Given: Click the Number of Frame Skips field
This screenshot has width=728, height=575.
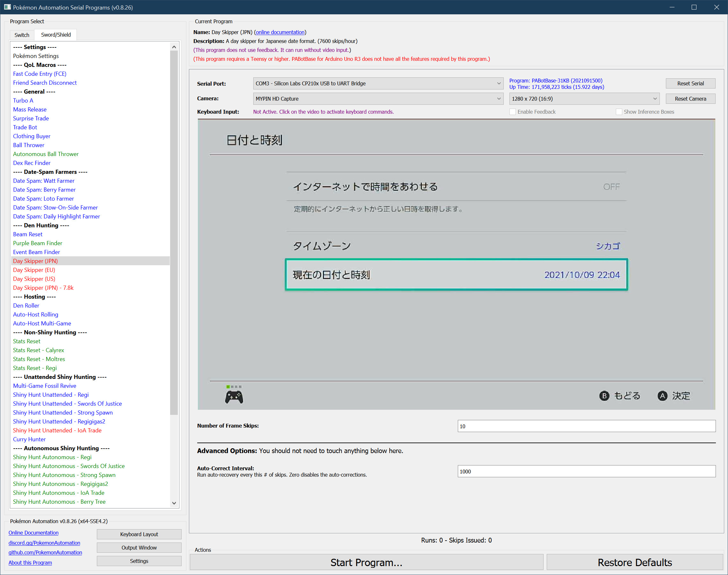Looking at the screenshot, I should tap(586, 426).
